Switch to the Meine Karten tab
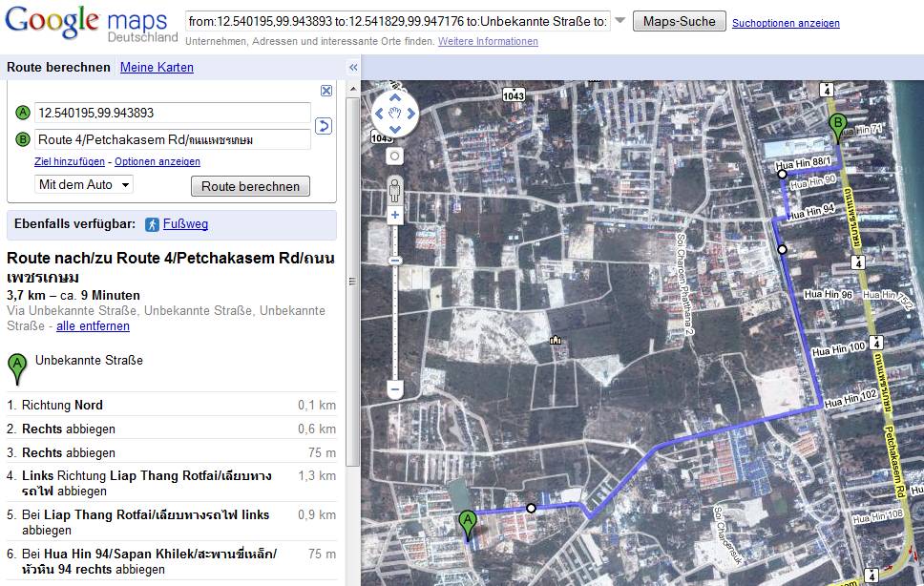 coord(157,68)
